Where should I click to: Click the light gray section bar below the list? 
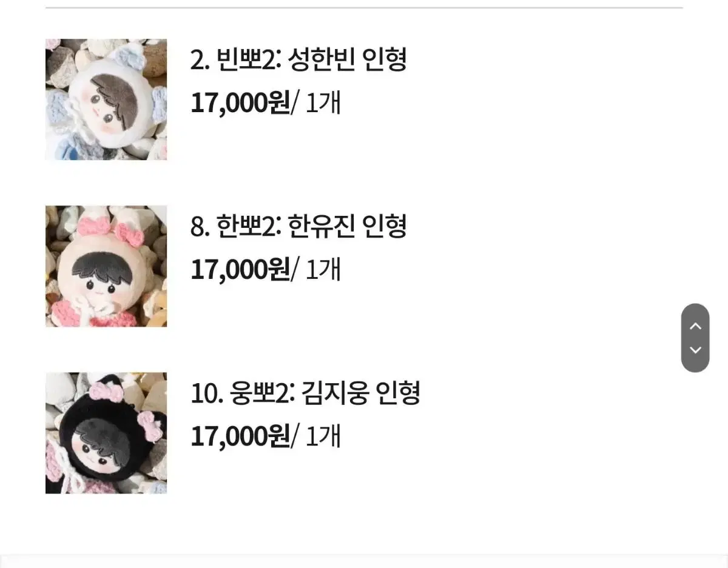click(364, 561)
